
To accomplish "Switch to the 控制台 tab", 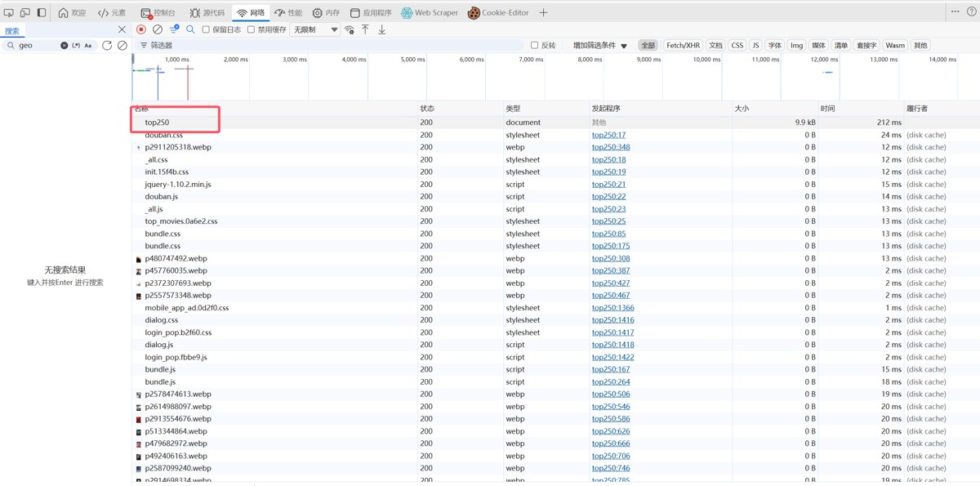I will coord(158,13).
